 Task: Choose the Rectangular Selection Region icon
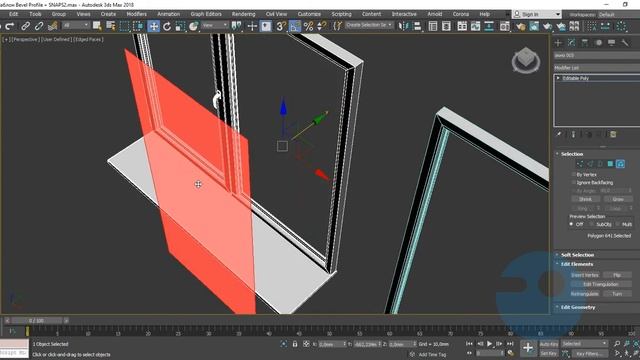coord(124,26)
